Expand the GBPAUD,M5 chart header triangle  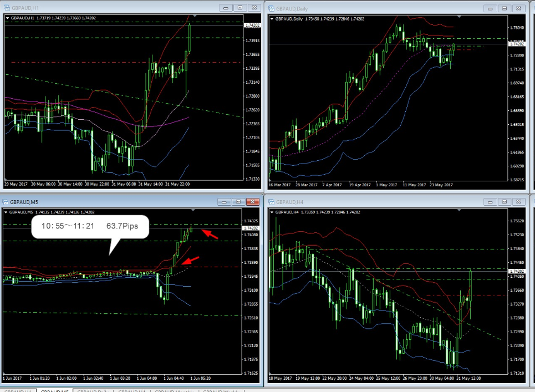click(x=7, y=212)
